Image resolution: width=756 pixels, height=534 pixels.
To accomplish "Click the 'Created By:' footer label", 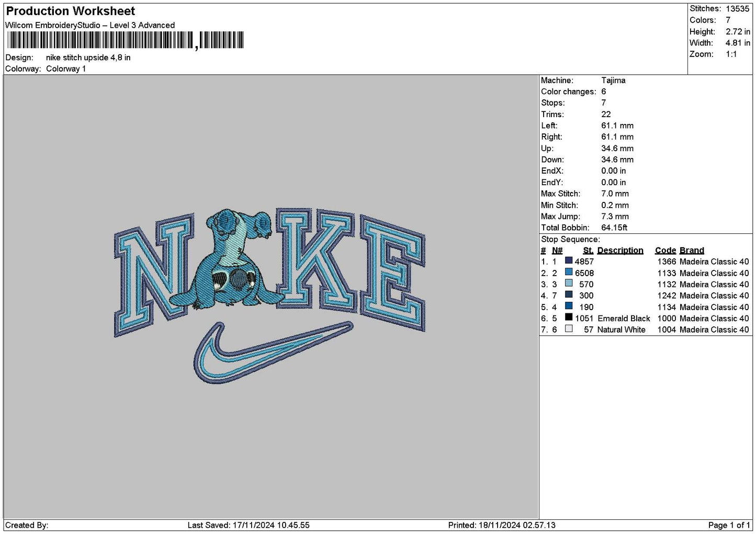I will coord(27,525).
